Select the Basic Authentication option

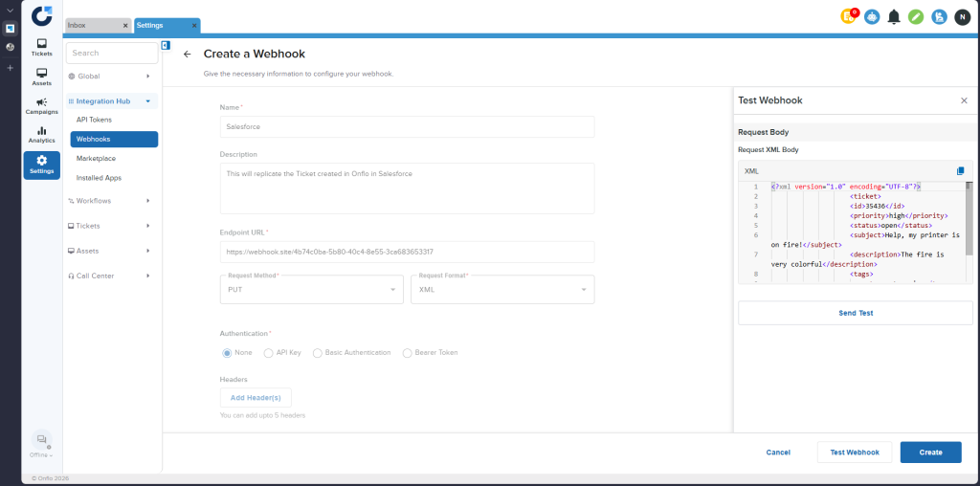[318, 353]
